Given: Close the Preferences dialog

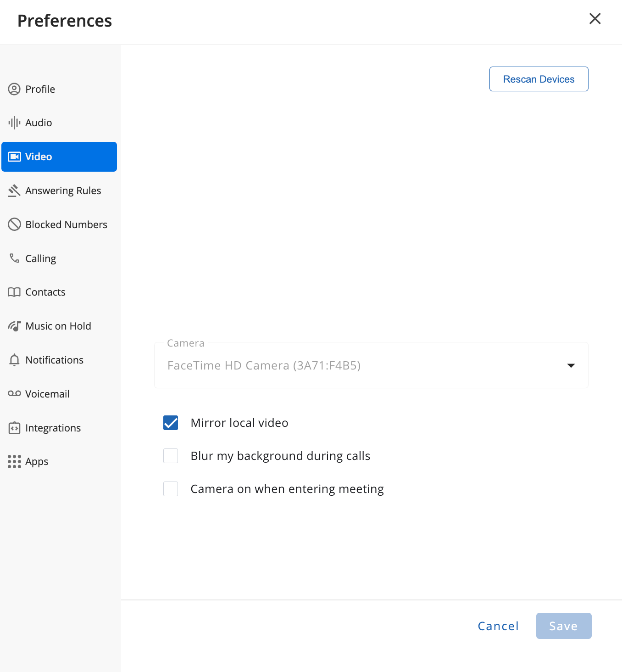Looking at the screenshot, I should (595, 18).
